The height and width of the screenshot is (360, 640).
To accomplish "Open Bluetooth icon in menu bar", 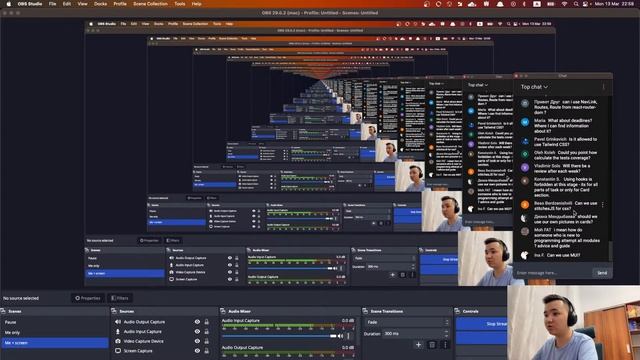I will (524, 4).
